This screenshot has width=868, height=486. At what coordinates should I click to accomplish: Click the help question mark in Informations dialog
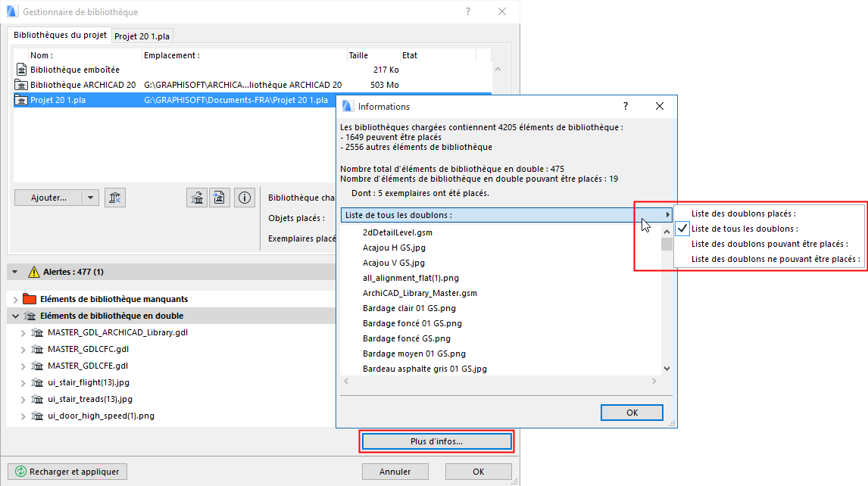(626, 106)
